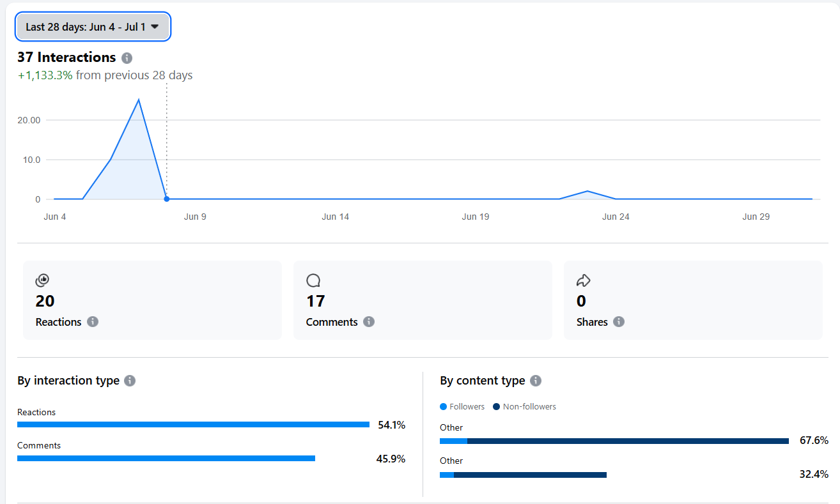Select the 17 Comments summary card
The width and height of the screenshot is (840, 504).
point(423,300)
